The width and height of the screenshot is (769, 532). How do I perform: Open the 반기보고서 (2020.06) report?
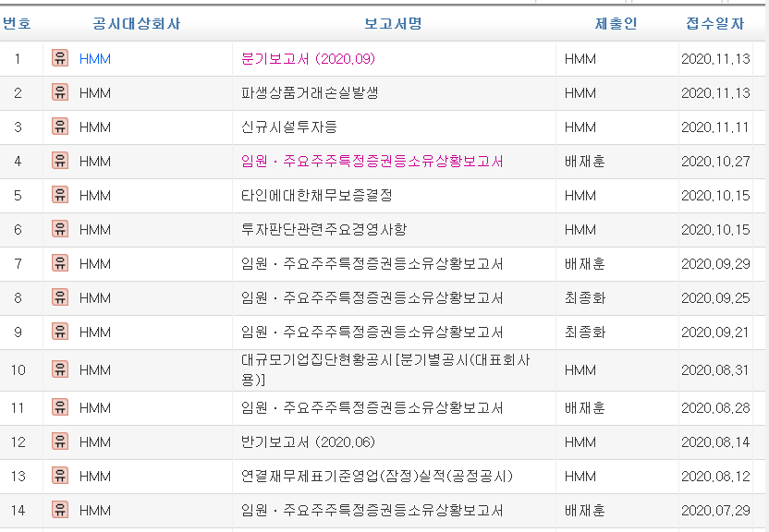308,442
